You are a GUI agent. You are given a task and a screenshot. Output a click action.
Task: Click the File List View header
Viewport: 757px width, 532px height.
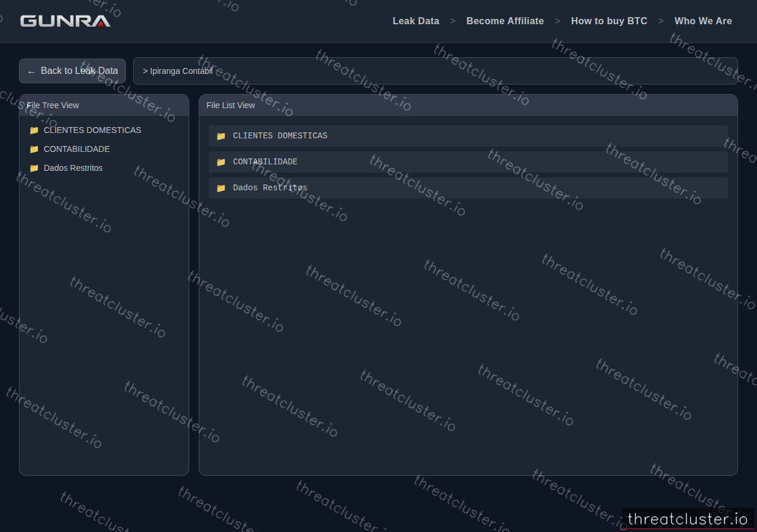pyautogui.click(x=468, y=105)
